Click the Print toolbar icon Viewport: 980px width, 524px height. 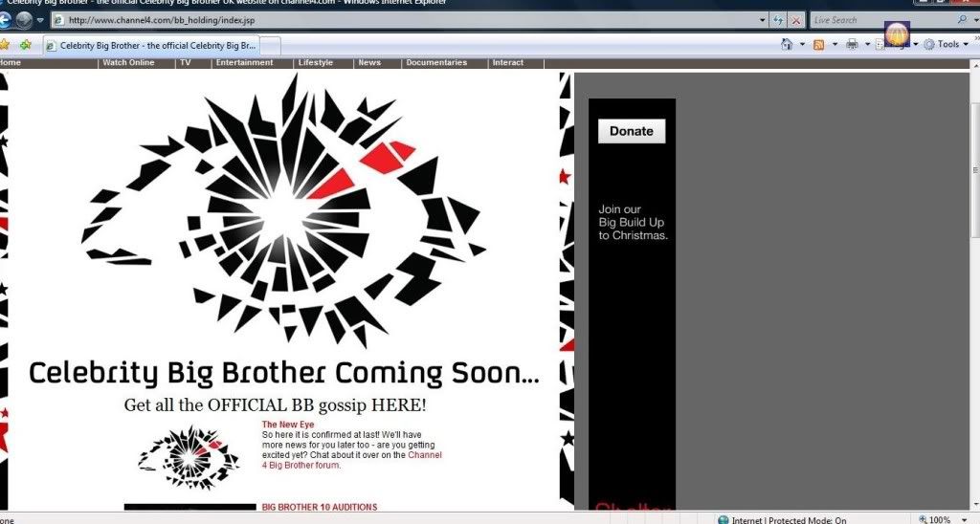pyautogui.click(x=852, y=44)
